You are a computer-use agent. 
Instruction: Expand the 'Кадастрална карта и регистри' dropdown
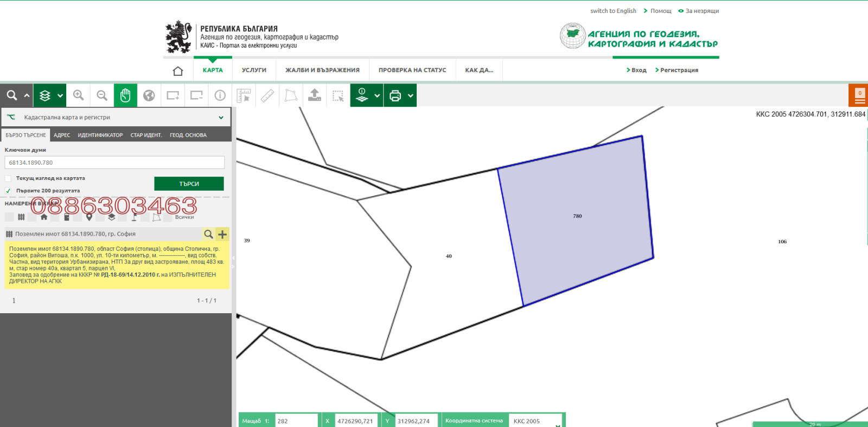point(221,118)
